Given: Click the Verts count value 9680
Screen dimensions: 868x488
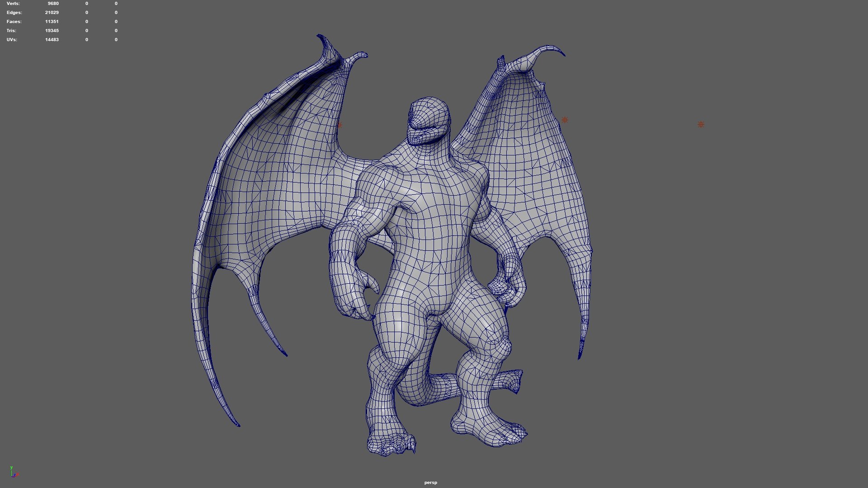Looking at the screenshot, I should coord(53,4).
